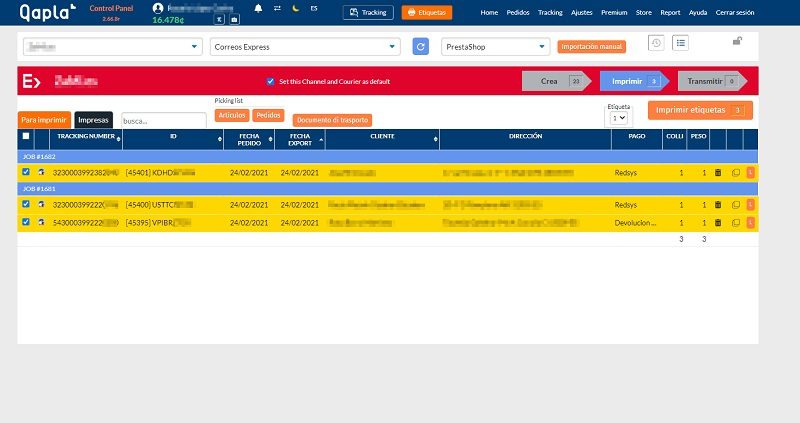Delete order 45401 with trash icon
The height and width of the screenshot is (423, 800).
click(718, 172)
